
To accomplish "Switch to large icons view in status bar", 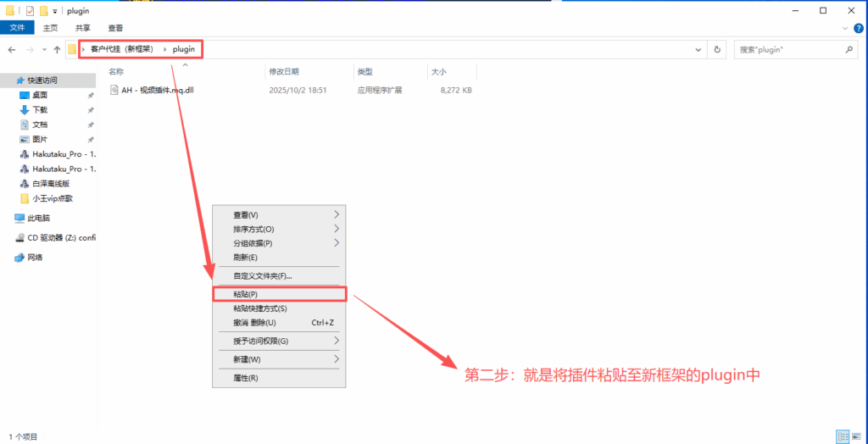I will click(856, 436).
